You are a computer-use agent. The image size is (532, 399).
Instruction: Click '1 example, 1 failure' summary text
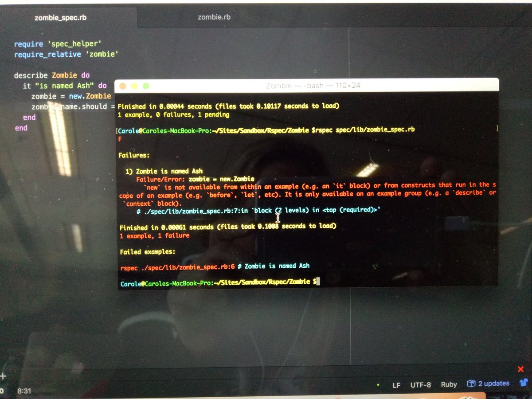click(155, 236)
